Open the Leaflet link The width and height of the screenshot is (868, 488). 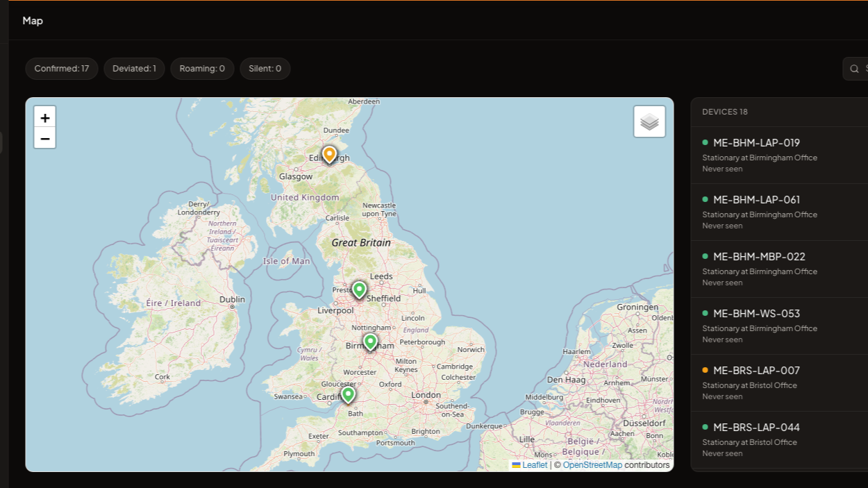[x=535, y=465]
